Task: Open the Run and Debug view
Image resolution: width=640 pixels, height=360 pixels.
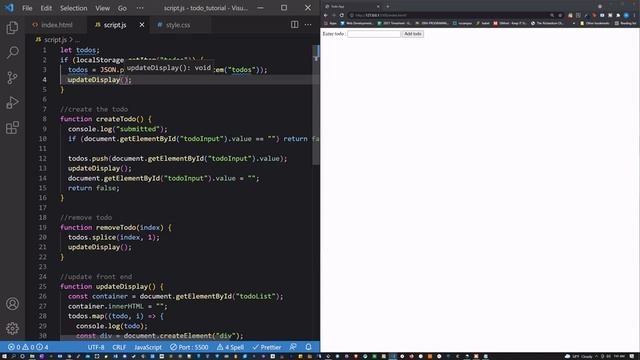Action: coord(12,102)
